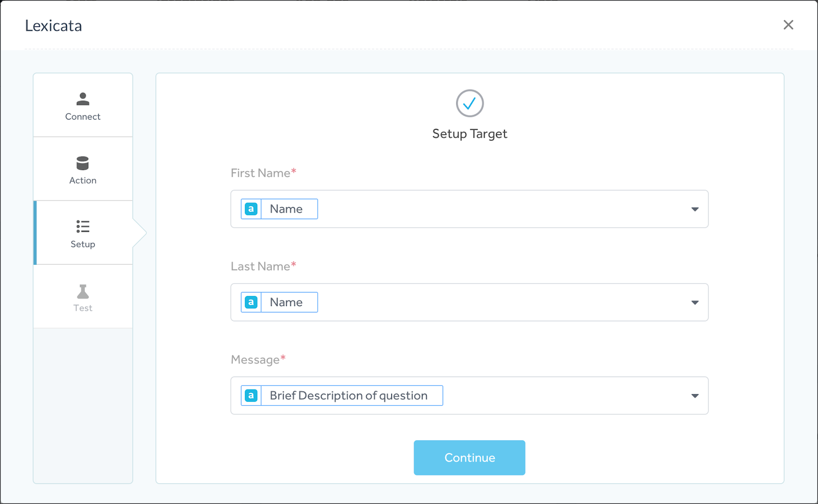Click the 'Message*' field label
This screenshot has width=818, height=504.
click(x=258, y=360)
